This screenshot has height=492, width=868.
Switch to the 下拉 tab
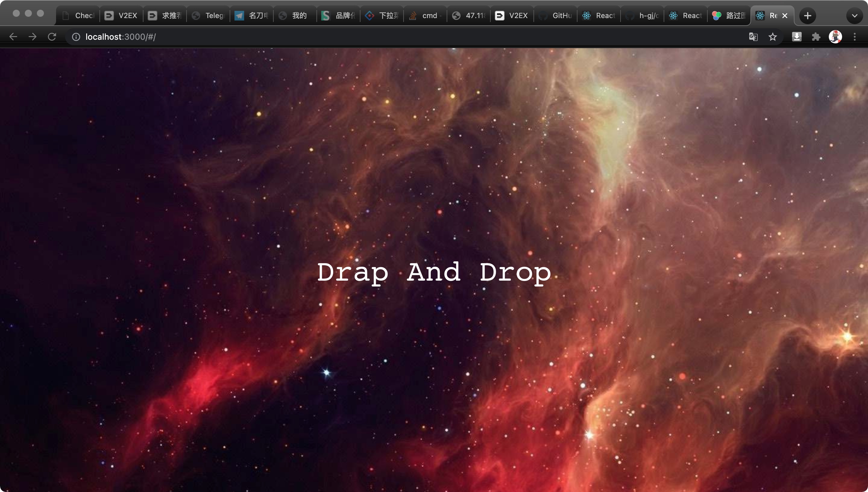click(382, 16)
